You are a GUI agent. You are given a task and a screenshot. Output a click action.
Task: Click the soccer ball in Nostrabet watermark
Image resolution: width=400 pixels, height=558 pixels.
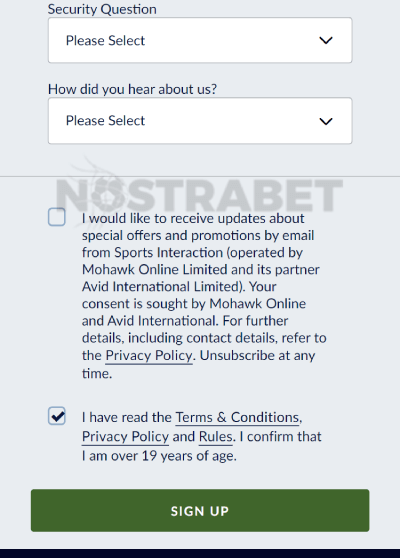click(108, 195)
